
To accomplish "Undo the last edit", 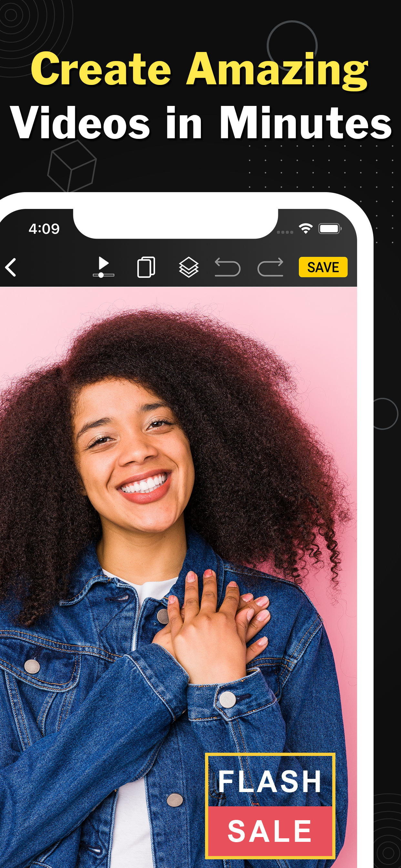I will point(228,267).
